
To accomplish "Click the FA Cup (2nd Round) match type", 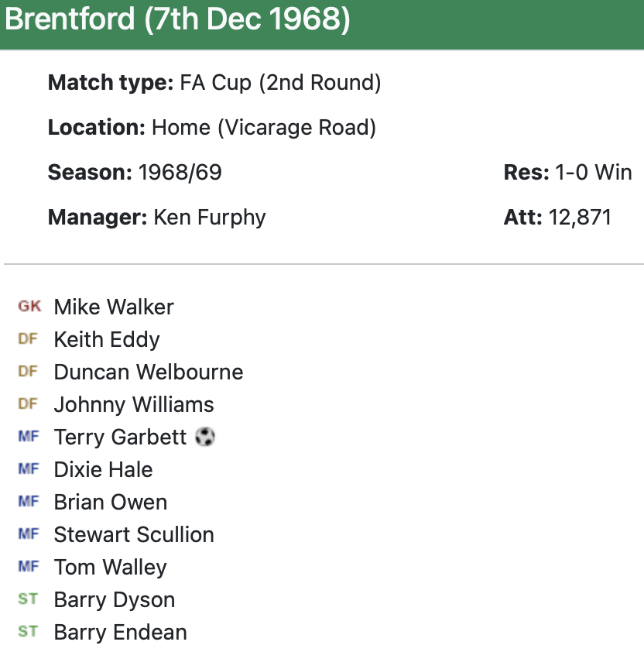I will (x=280, y=82).
